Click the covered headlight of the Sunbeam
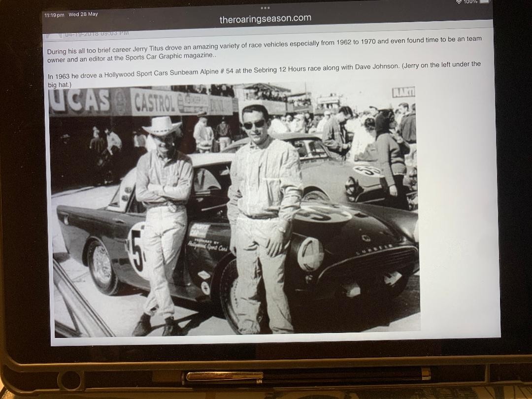 [x=310, y=254]
